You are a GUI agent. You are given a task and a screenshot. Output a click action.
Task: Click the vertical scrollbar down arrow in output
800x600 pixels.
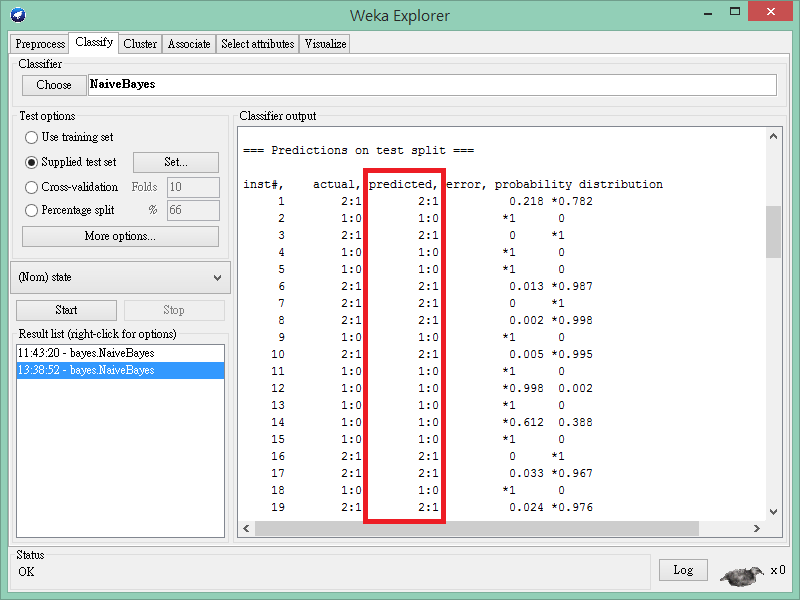click(773, 512)
